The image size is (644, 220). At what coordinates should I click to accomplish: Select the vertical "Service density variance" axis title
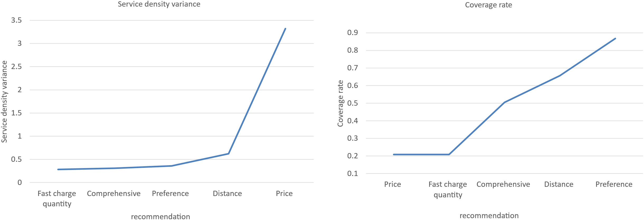pyautogui.click(x=4, y=102)
